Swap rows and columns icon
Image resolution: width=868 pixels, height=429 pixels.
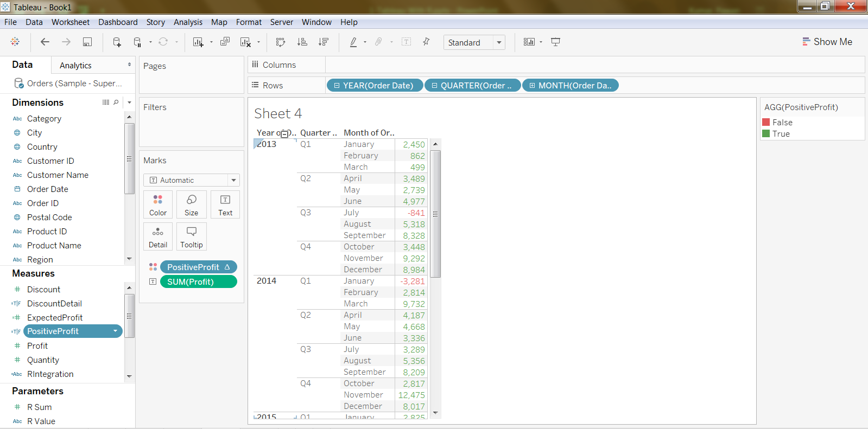click(x=281, y=42)
